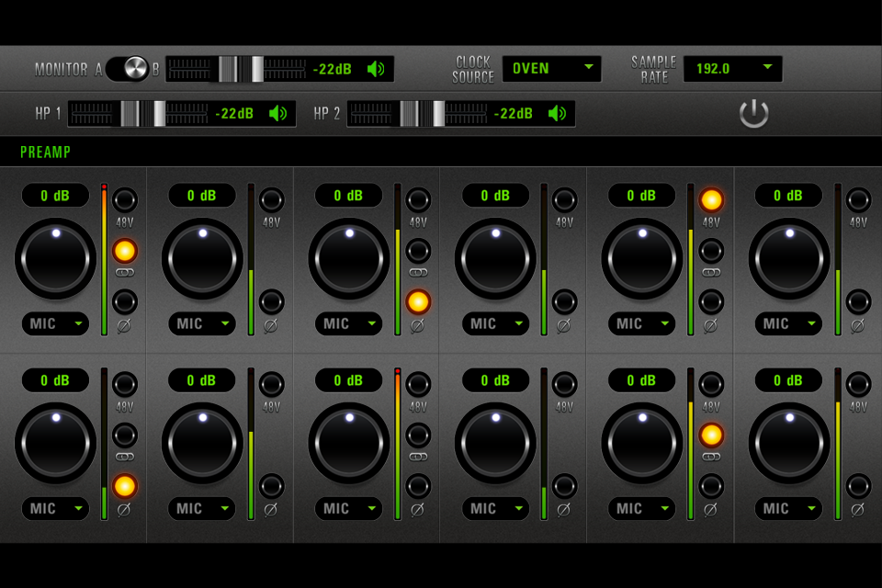Click the 0 dB gain field on channel 1
Viewport: 882px width, 588px height.
(x=56, y=196)
